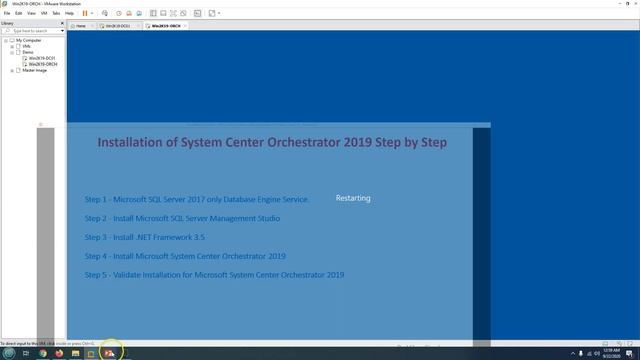
Task: Close the Win2K19-ORCH tab
Action: [x=185, y=26]
